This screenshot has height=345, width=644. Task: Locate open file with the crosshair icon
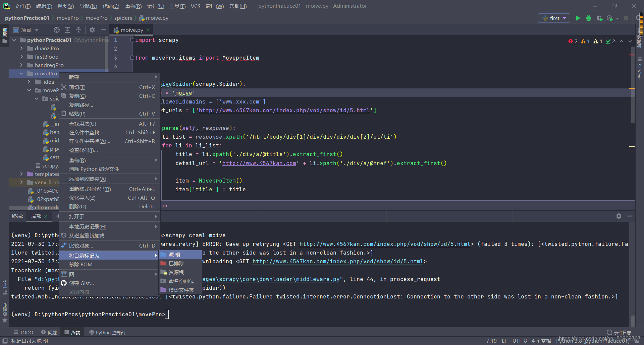coord(56,30)
